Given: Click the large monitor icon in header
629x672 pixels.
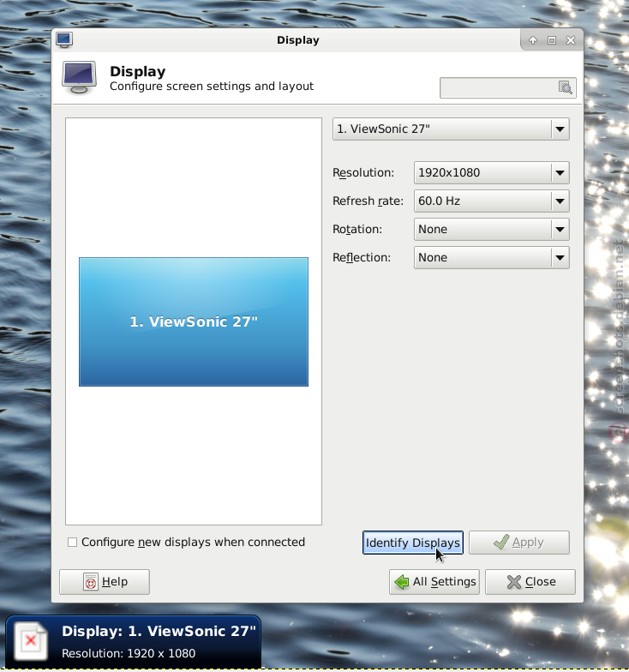Looking at the screenshot, I should point(79,78).
